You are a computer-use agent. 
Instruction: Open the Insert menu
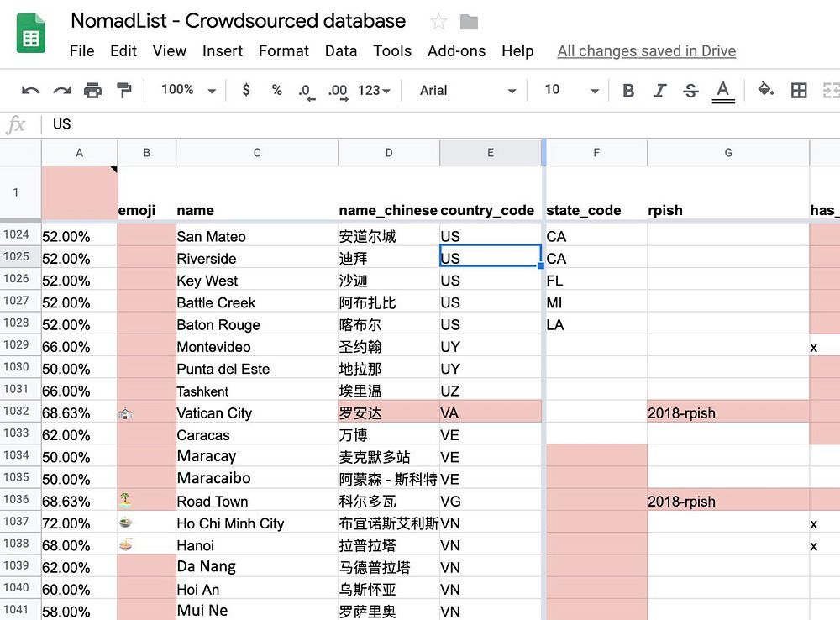point(223,51)
